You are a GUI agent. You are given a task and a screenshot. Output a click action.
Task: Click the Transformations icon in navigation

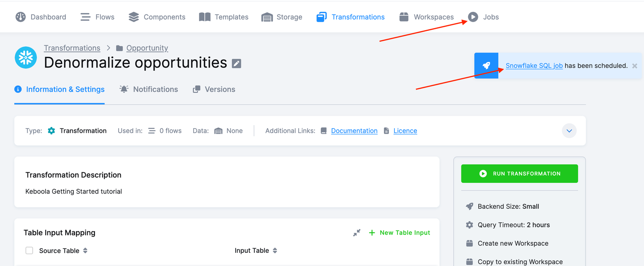tap(322, 17)
